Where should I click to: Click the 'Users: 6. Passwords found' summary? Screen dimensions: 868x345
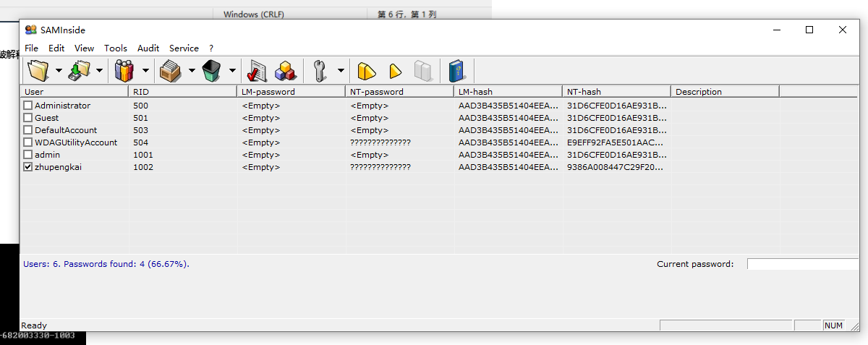click(x=106, y=264)
